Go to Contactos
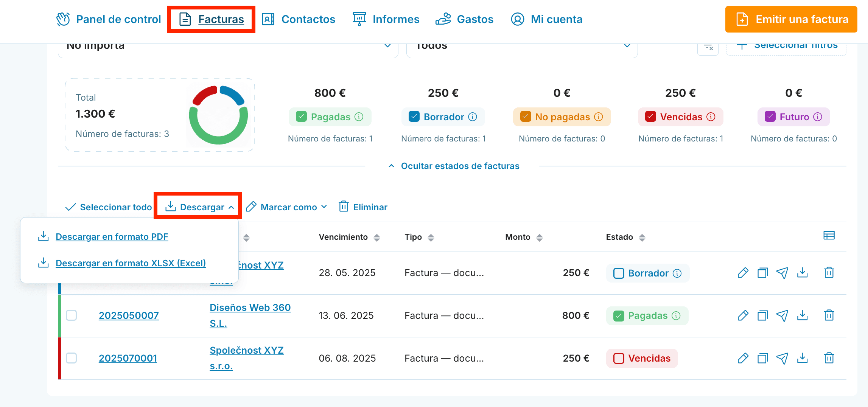Viewport: 868px width, 407px height. (299, 19)
